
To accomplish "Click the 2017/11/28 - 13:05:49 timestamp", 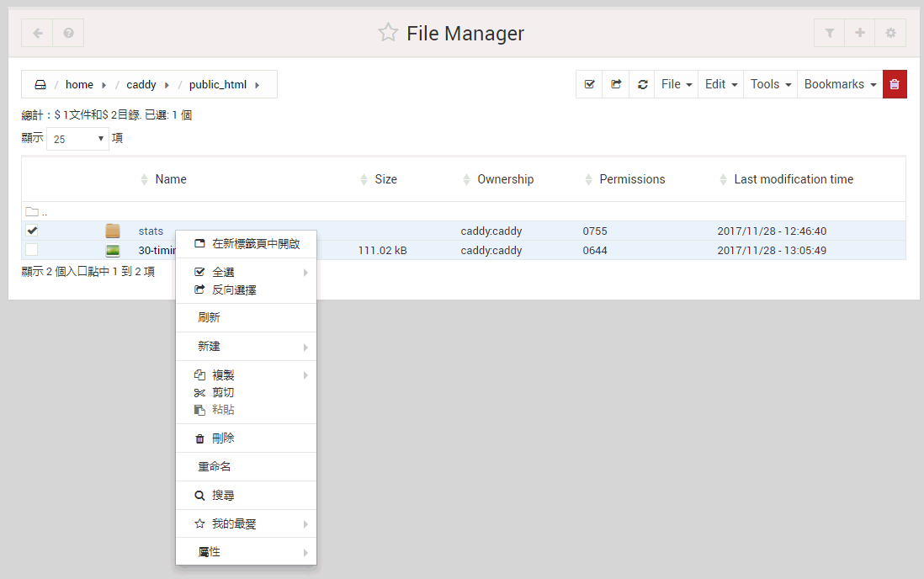I will click(x=772, y=251).
